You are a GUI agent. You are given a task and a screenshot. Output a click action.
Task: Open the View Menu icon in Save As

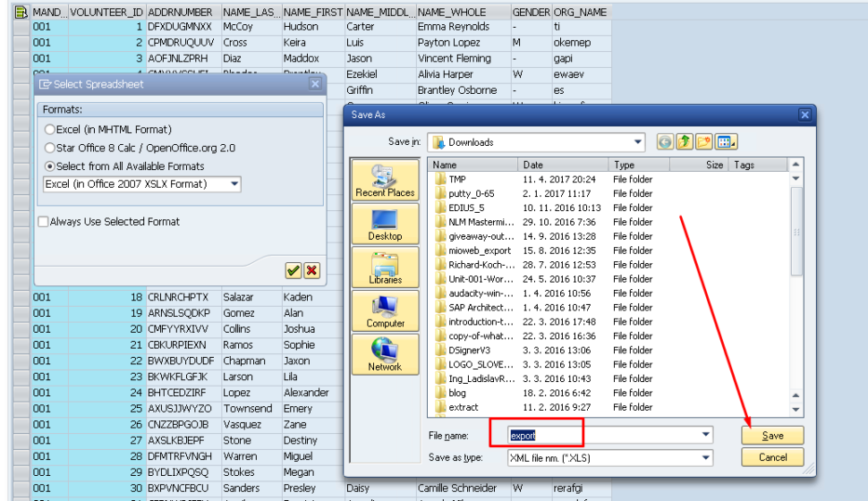click(x=726, y=142)
